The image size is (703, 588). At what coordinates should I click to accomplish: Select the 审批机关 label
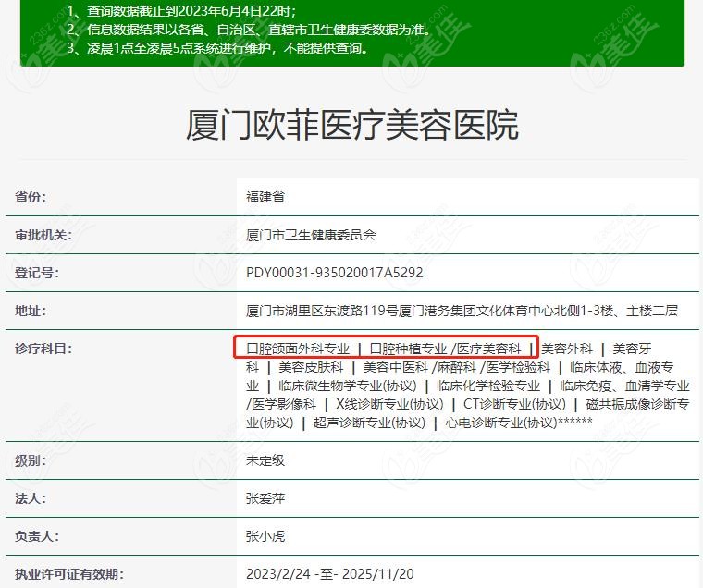[43, 235]
